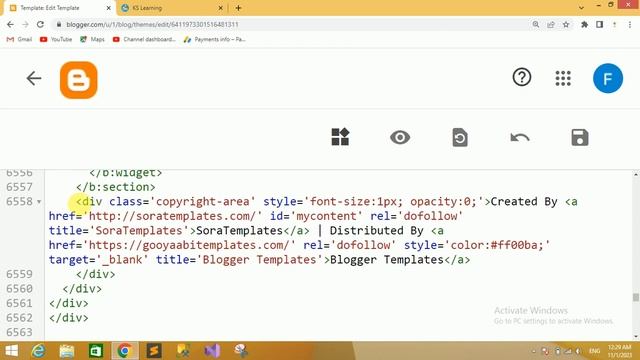Screen dimensions: 640x360
Task: Bookmark this page with the star
Action: (566, 24)
